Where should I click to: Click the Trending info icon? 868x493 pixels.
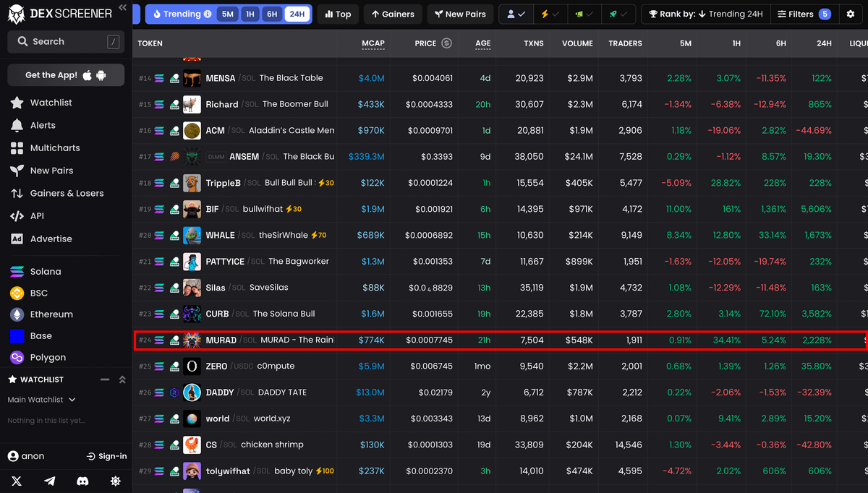click(208, 14)
